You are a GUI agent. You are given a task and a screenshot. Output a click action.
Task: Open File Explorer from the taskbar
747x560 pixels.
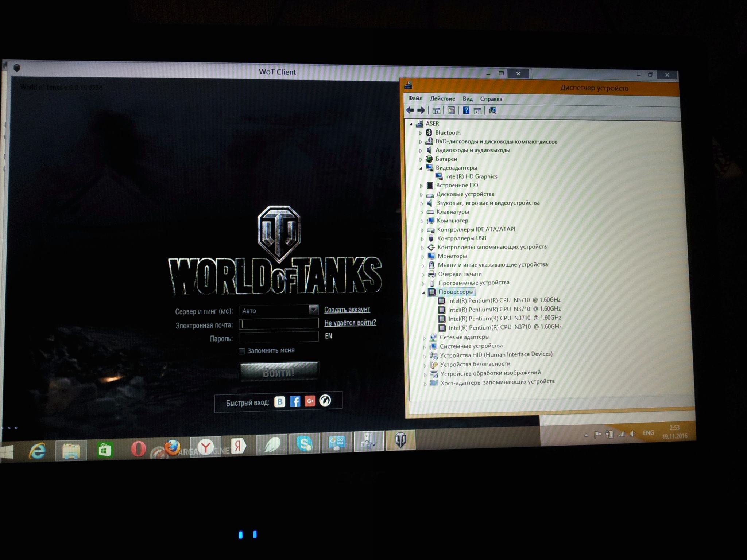point(71,451)
